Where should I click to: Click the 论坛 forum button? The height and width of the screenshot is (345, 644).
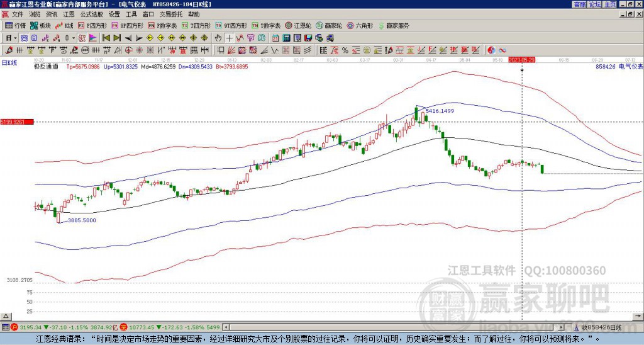click(594, 4)
